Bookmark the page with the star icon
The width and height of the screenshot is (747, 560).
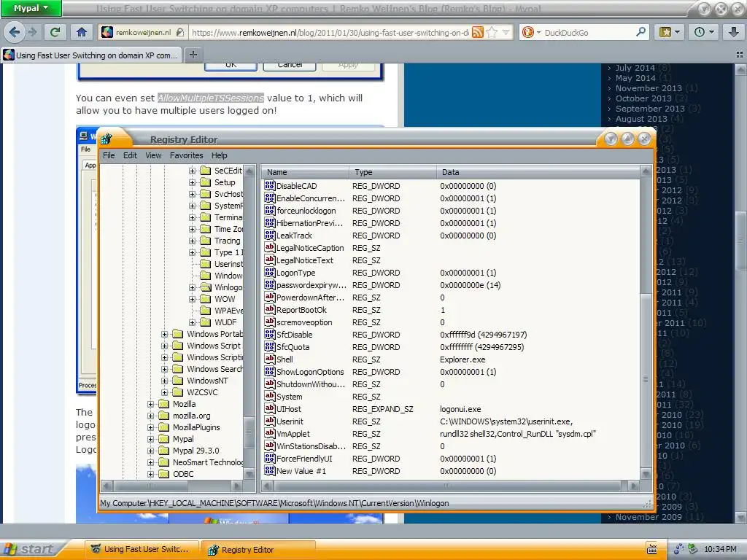(492, 32)
